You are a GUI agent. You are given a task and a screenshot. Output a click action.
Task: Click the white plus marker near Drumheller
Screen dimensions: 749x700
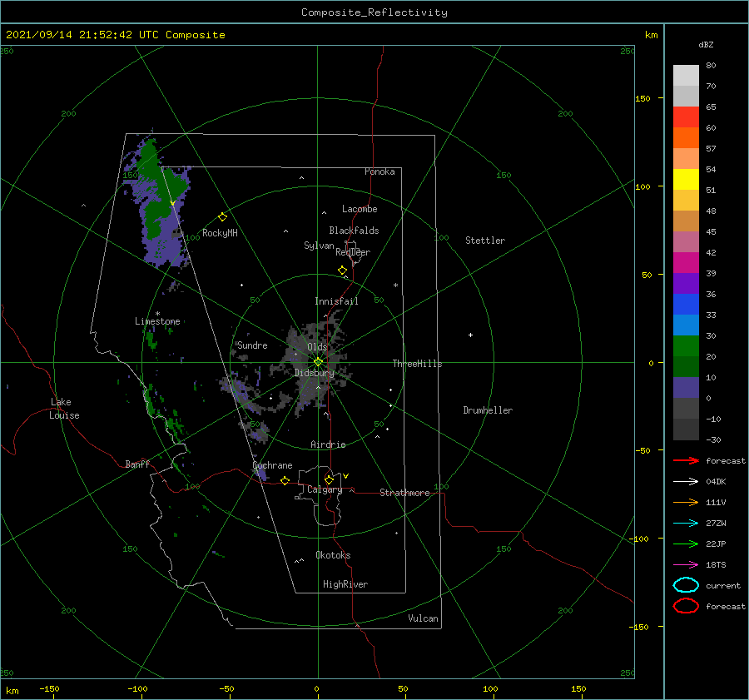click(x=470, y=335)
